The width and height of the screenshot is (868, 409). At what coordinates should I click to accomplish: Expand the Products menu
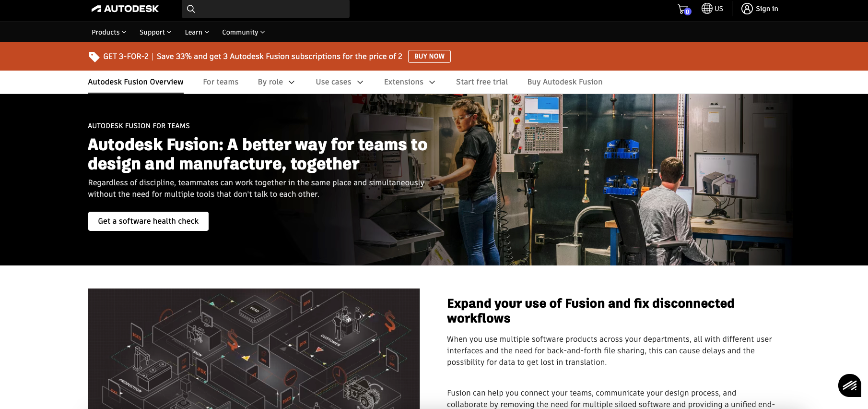(109, 32)
